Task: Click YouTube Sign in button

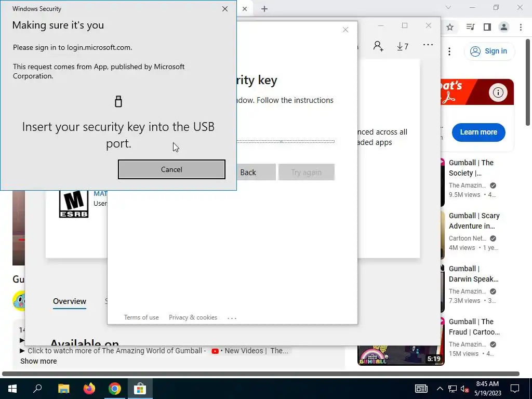Action: [489, 51]
